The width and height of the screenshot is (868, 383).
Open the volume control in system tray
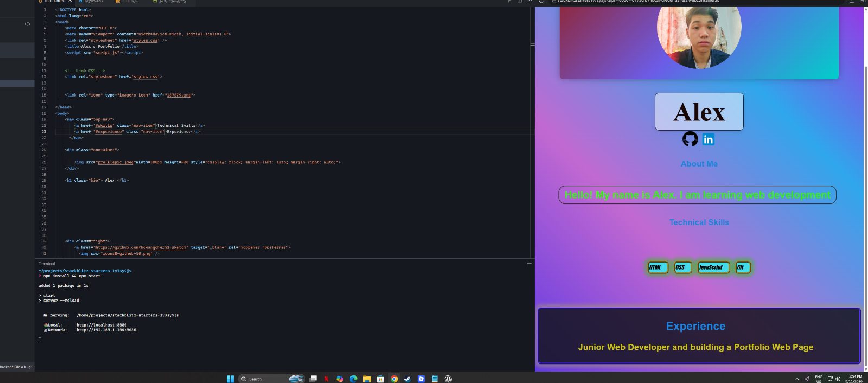(x=838, y=379)
